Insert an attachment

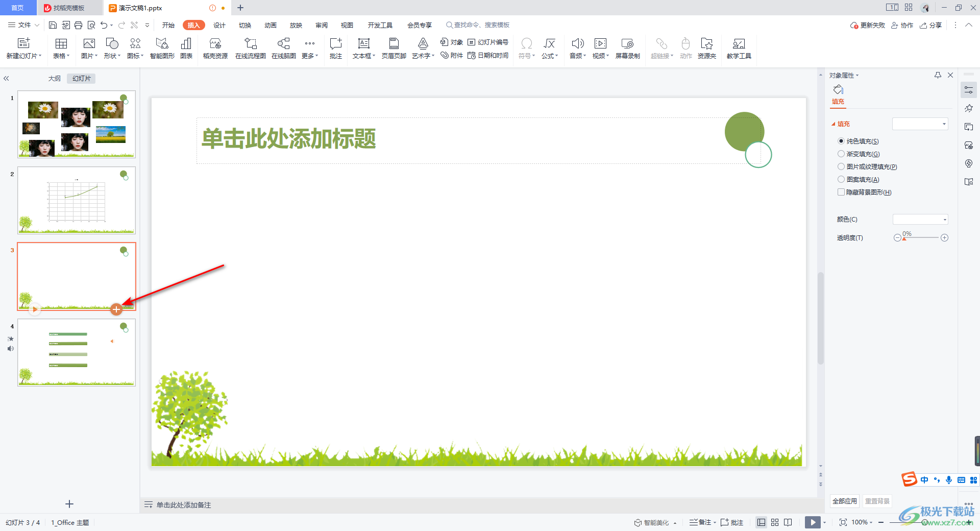pos(452,55)
